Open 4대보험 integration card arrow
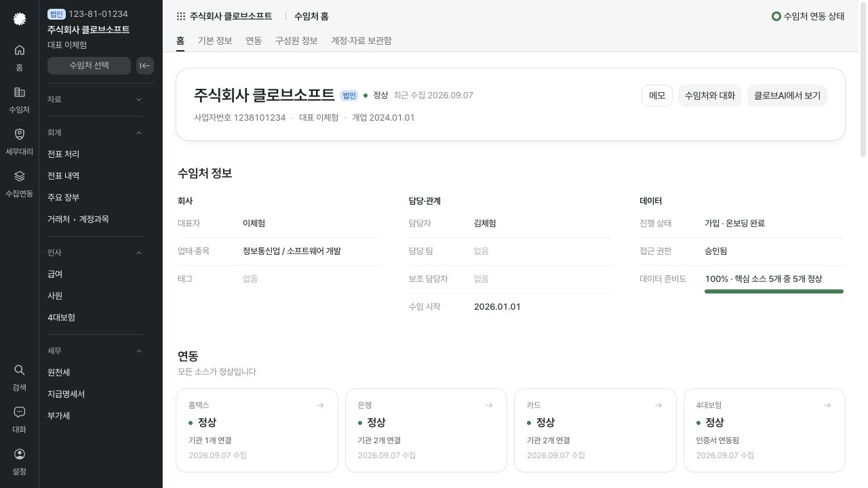This screenshot has height=488, width=868. click(x=827, y=405)
